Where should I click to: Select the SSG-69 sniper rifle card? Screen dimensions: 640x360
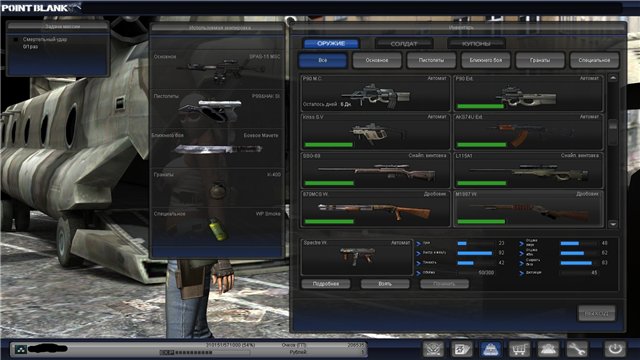[x=376, y=170]
